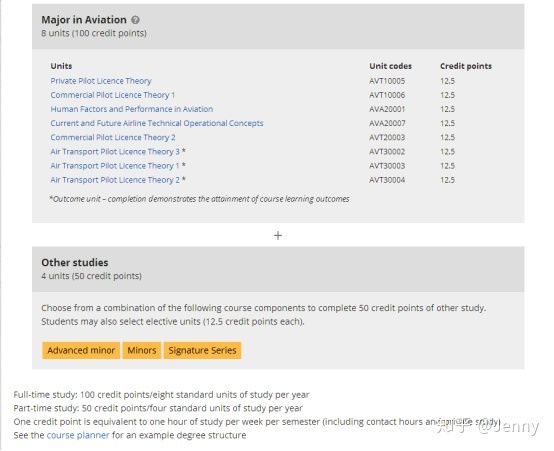Open Air Transport Pilot Licence Theory 3
The height and width of the screenshot is (451, 554).
tap(115, 152)
